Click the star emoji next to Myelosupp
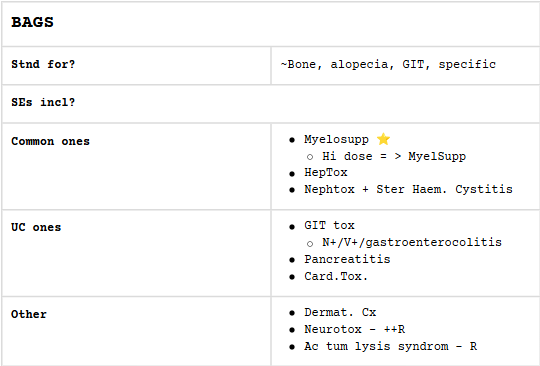This screenshot has height=366, width=540. coord(383,139)
